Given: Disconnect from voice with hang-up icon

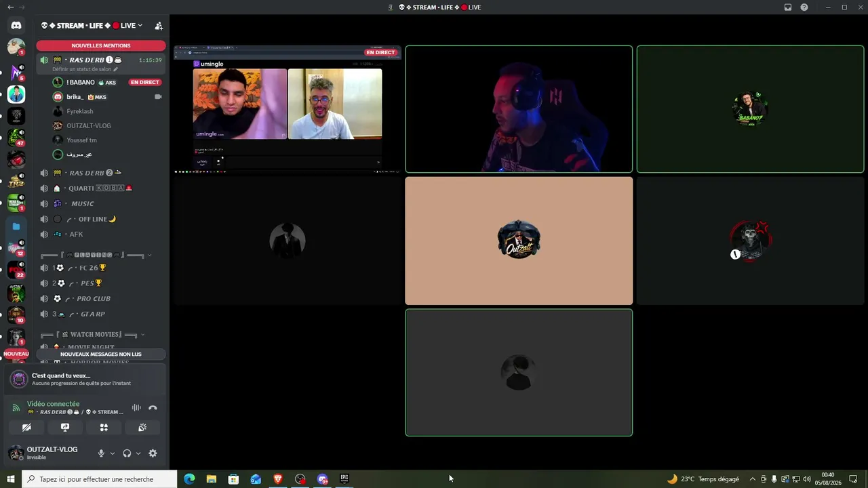Looking at the screenshot, I should point(153,407).
